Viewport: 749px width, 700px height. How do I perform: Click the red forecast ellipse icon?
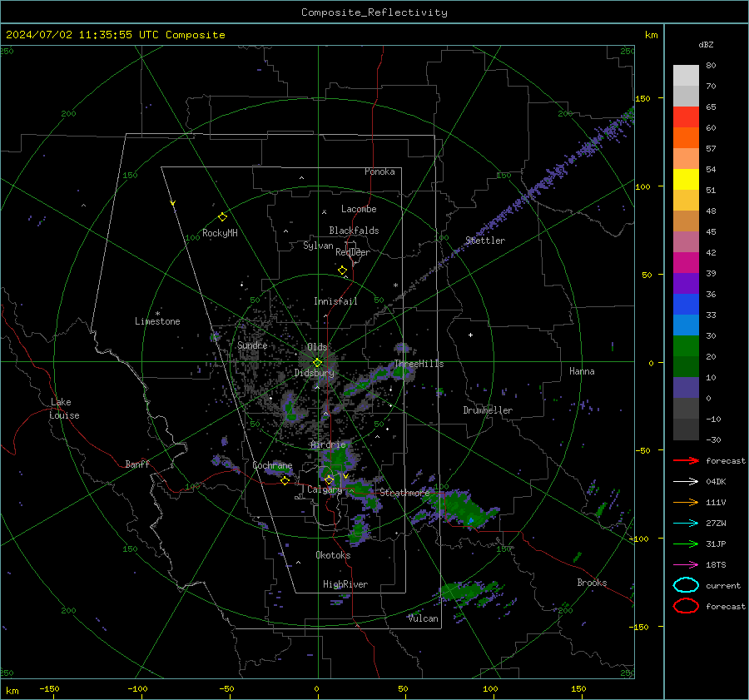[686, 606]
